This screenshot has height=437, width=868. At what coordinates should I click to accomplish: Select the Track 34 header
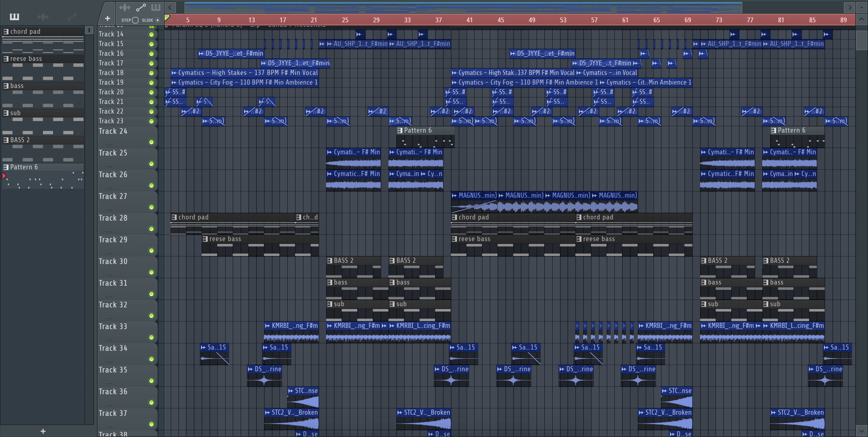click(x=127, y=354)
